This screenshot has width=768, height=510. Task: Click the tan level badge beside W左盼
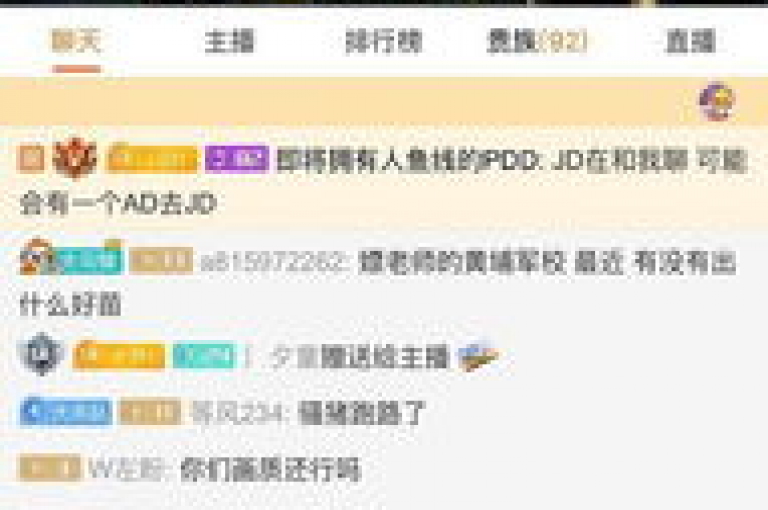[49, 468]
